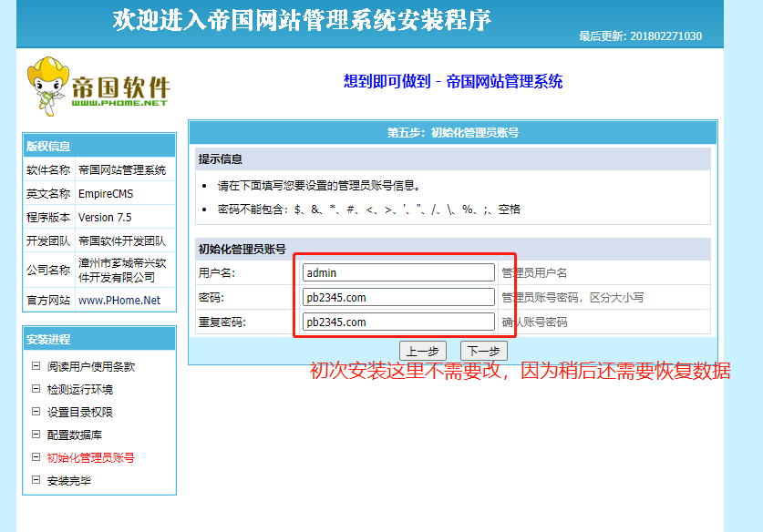
Task: Open the www.PHome.Net official website link
Action: point(119,301)
